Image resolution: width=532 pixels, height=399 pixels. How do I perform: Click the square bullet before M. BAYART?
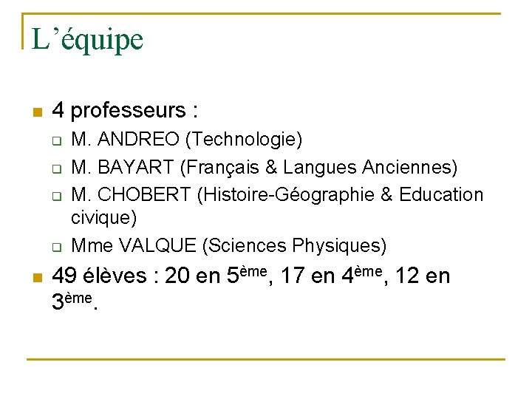click(57, 168)
